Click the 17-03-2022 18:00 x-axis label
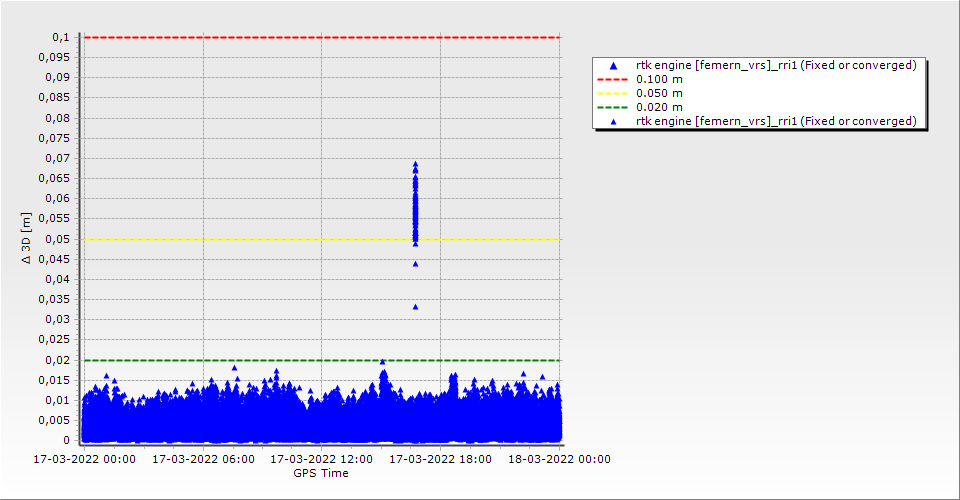Screen dimensions: 960x500 pyautogui.click(x=440, y=460)
